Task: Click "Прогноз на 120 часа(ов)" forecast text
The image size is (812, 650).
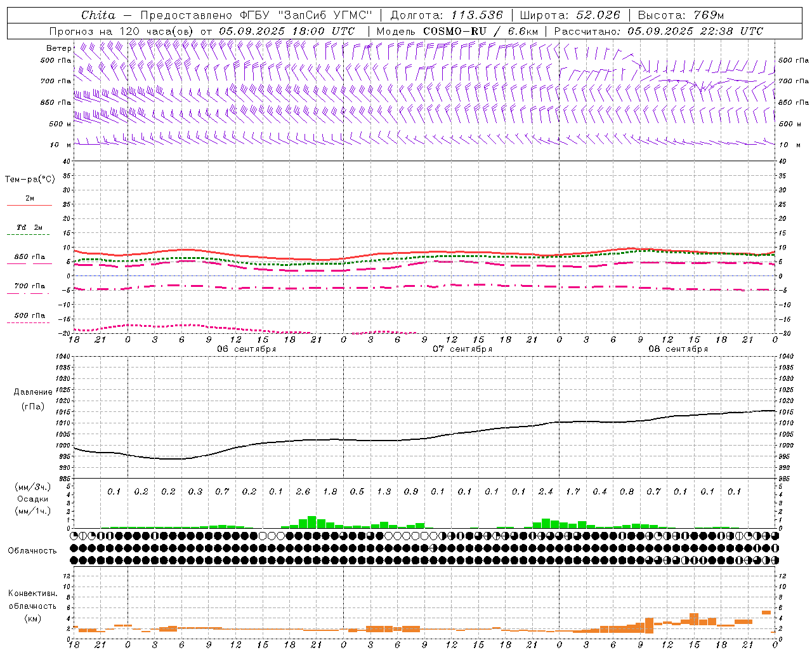Action: coord(122,31)
